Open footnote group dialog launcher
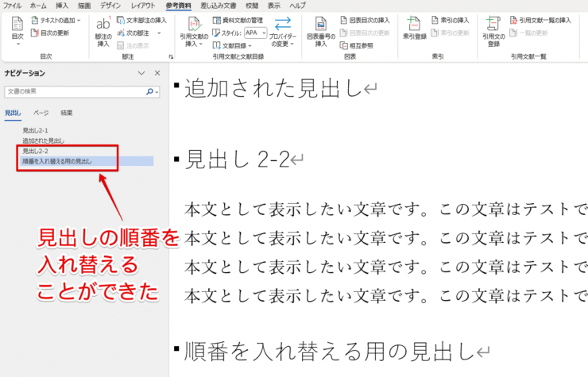588x377 pixels. point(171,56)
